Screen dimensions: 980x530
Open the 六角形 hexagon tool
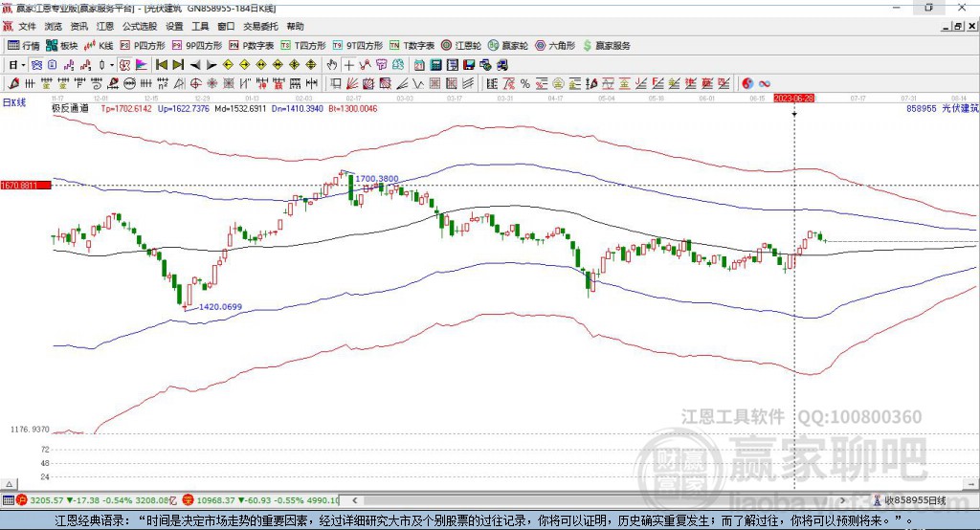point(555,46)
